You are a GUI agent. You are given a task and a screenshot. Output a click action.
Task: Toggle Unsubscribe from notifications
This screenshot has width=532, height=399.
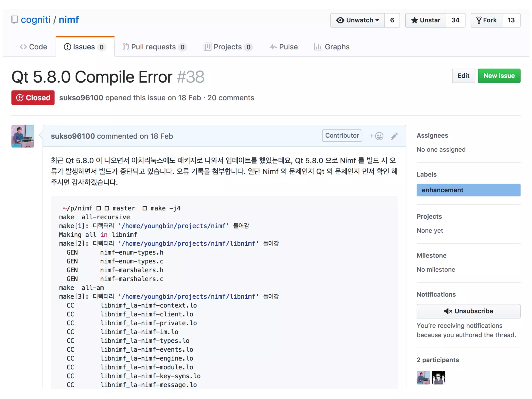click(468, 311)
